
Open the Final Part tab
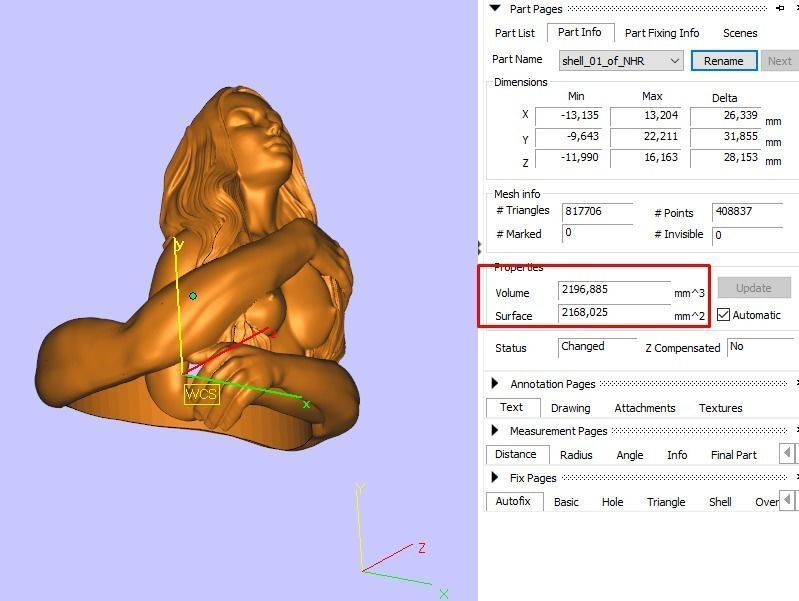pyautogui.click(x=734, y=455)
